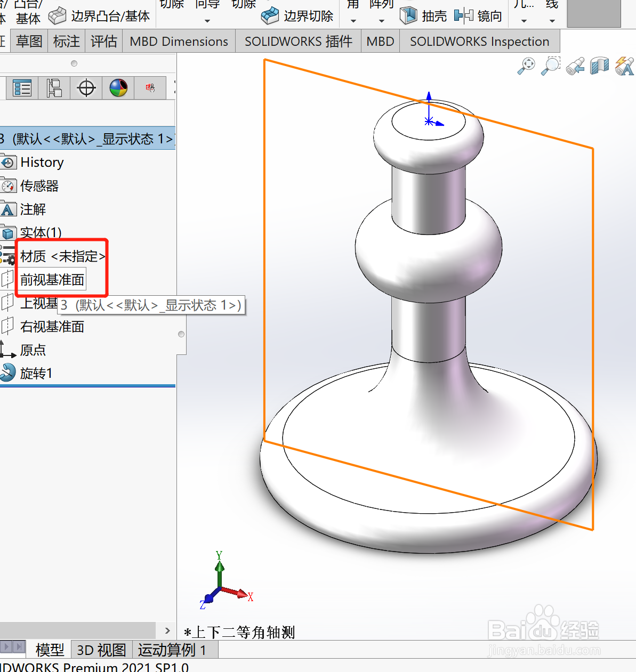Image resolution: width=636 pixels, height=672 pixels.
Task: Activate the Section View icon
Action: (x=599, y=66)
